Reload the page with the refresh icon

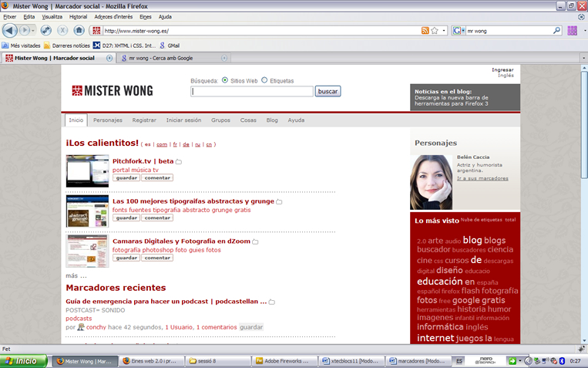coord(45,30)
